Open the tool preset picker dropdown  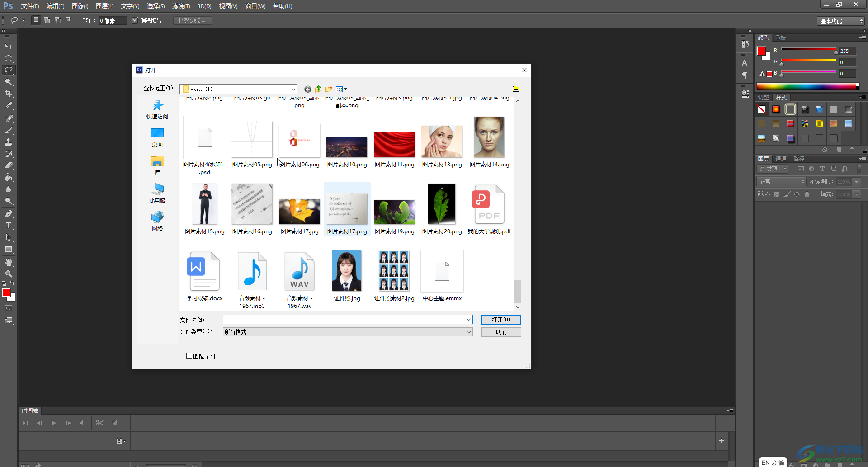(x=17, y=20)
